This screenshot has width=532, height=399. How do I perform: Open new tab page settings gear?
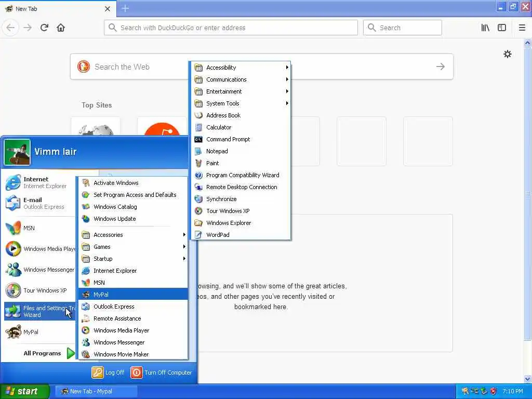[507, 54]
